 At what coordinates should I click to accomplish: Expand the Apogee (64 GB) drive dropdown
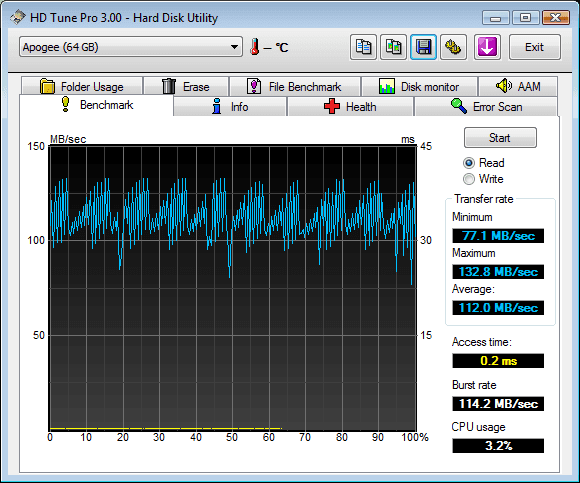pyautogui.click(x=131, y=47)
